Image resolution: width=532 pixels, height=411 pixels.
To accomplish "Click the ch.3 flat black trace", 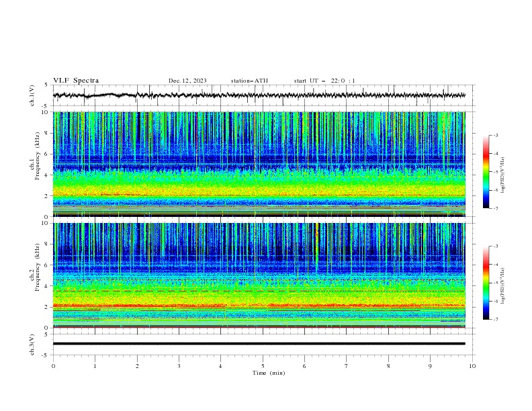I will 259,344.
